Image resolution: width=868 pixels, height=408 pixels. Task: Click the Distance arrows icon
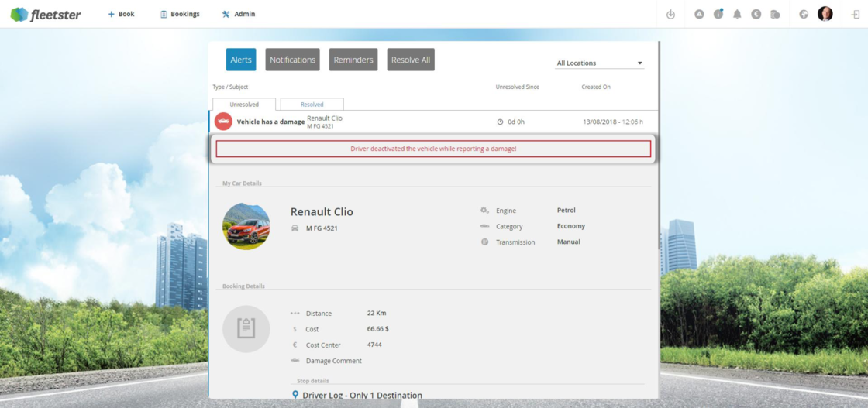(295, 313)
